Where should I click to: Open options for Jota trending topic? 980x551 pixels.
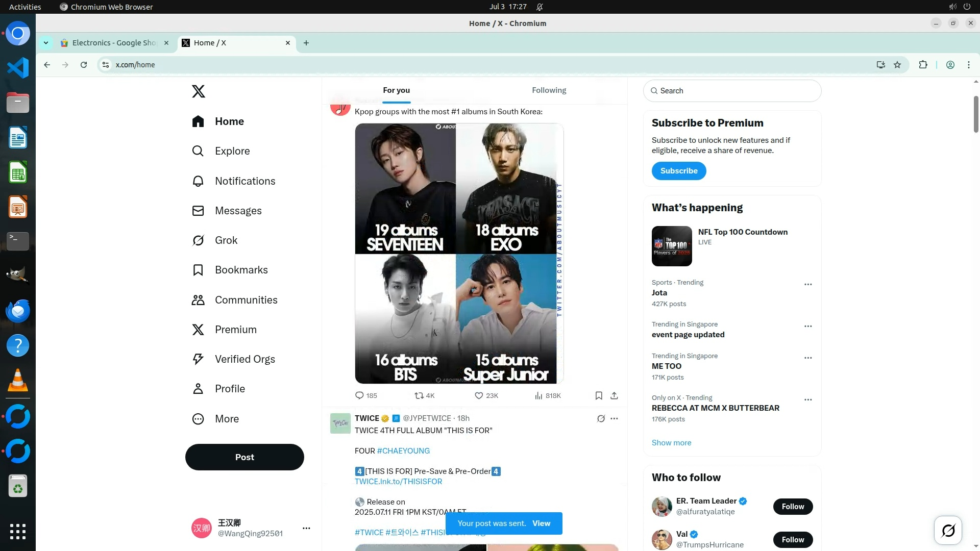click(807, 285)
